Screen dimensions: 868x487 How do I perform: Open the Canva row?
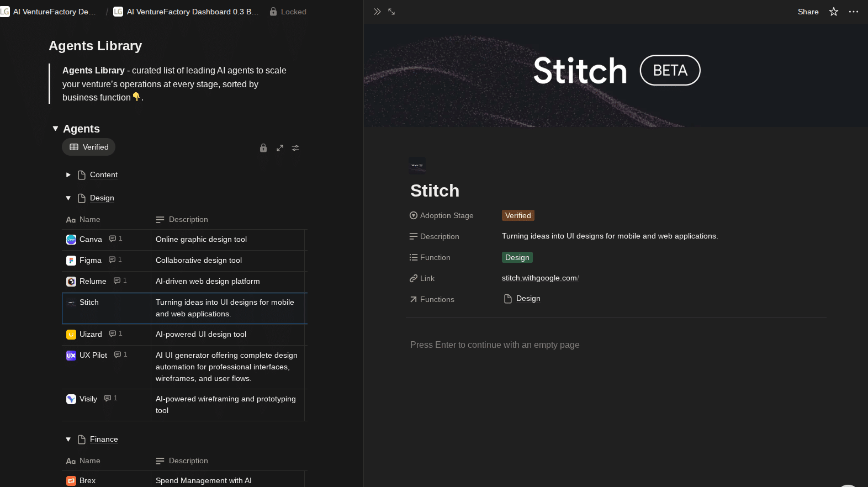click(91, 239)
